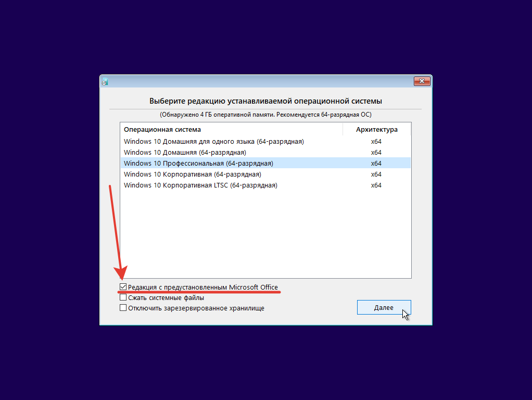Tick Отключить зарезервированное хранилище checkbox
This screenshot has width=532, height=400.
[123, 308]
